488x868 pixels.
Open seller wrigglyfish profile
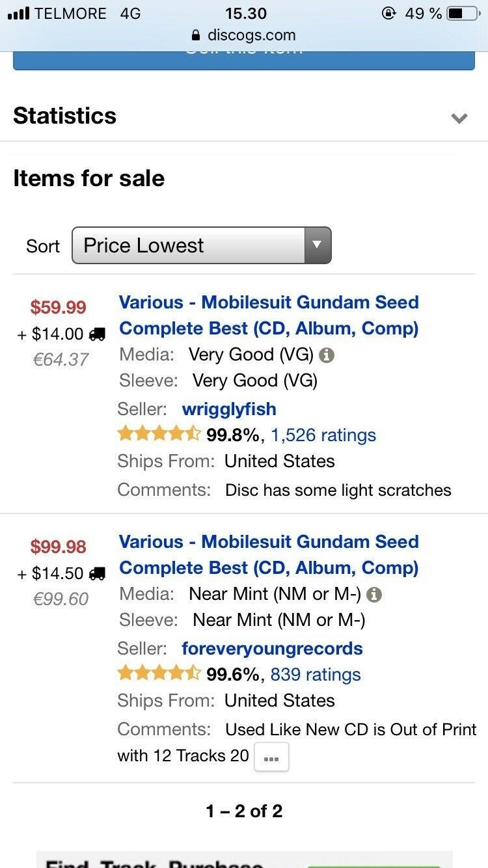(x=229, y=409)
